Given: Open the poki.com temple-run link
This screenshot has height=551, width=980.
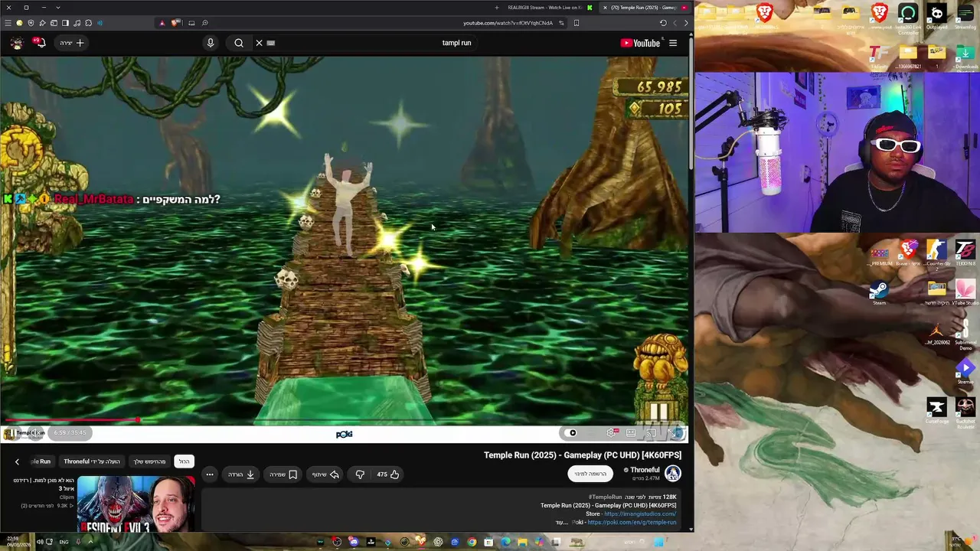Looking at the screenshot, I should 632,522.
